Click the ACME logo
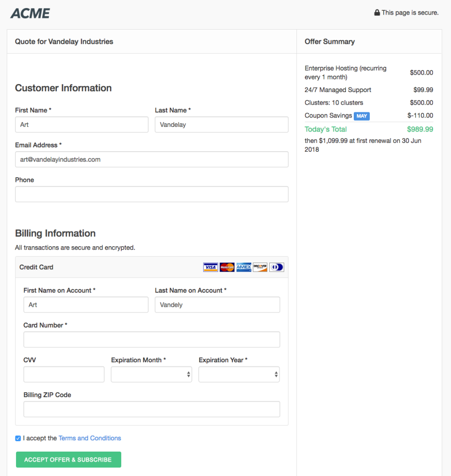Viewport: 451px width, 476px height. [x=31, y=13]
